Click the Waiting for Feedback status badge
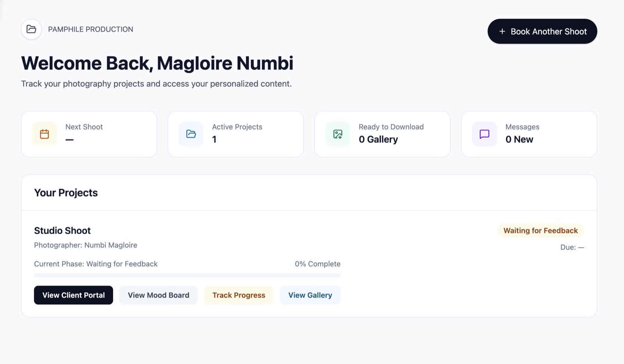Viewport: 624px width, 364px height. [541, 230]
